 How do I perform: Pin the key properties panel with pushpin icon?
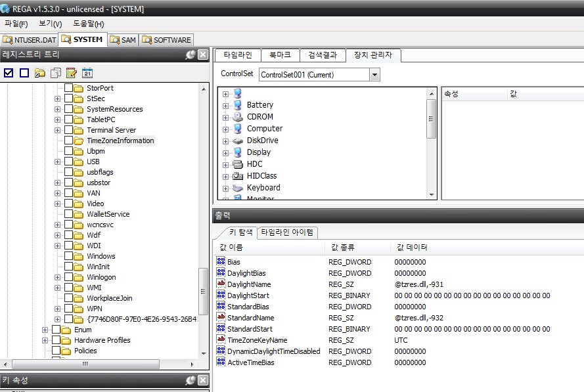(191, 380)
